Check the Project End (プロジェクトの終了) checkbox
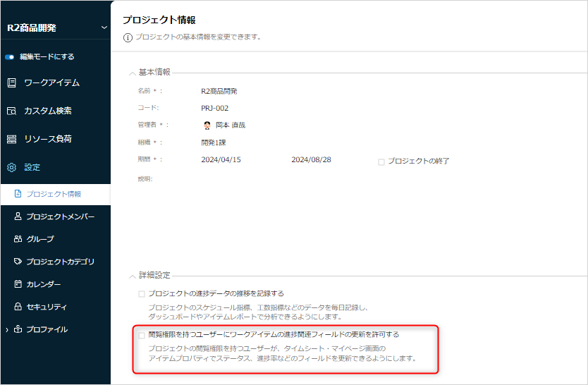The width and height of the screenshot is (588, 385). click(x=381, y=161)
